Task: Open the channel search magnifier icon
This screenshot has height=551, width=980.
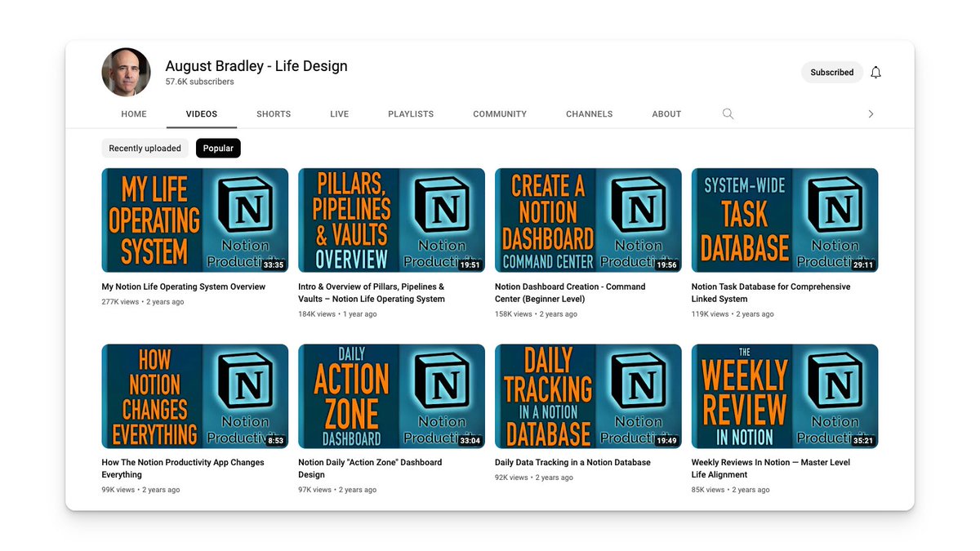Action: click(x=728, y=114)
